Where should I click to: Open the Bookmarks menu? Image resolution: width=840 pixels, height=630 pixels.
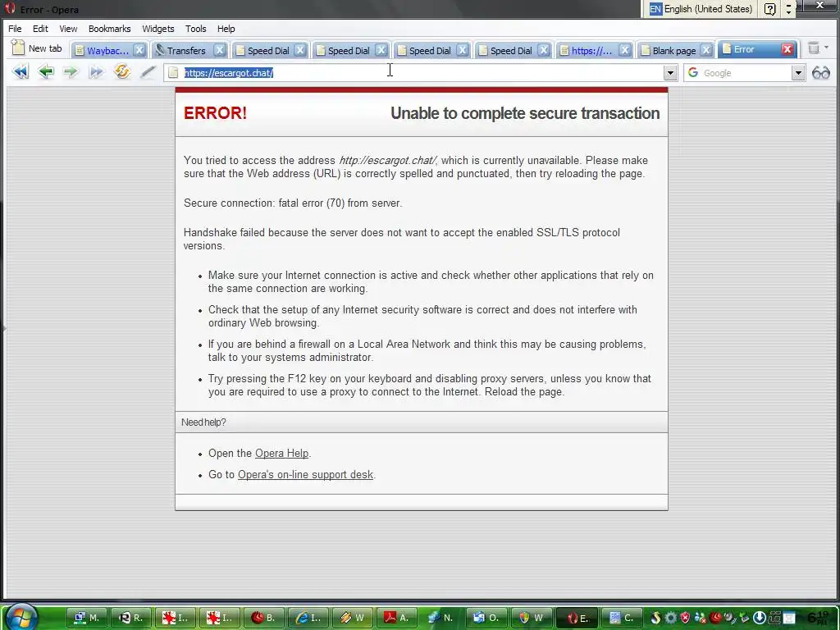click(x=109, y=29)
